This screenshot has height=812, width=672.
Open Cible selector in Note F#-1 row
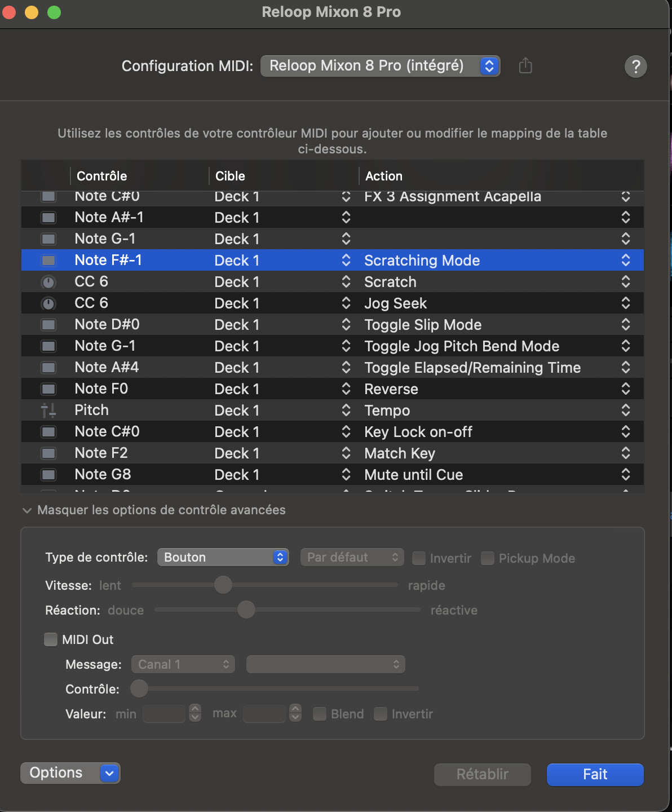346,261
